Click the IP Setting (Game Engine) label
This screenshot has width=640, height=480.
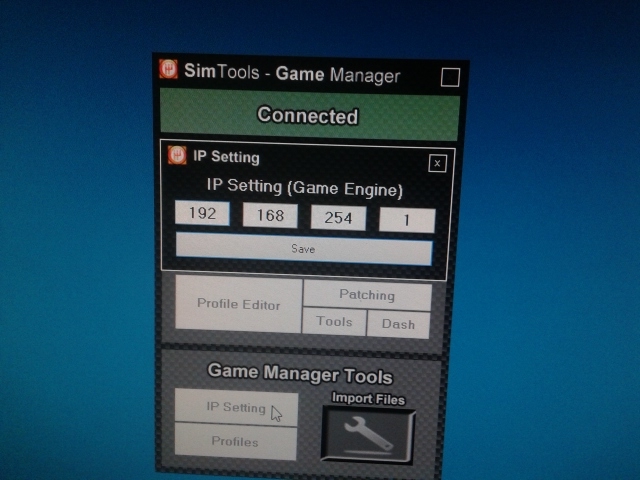click(304, 188)
